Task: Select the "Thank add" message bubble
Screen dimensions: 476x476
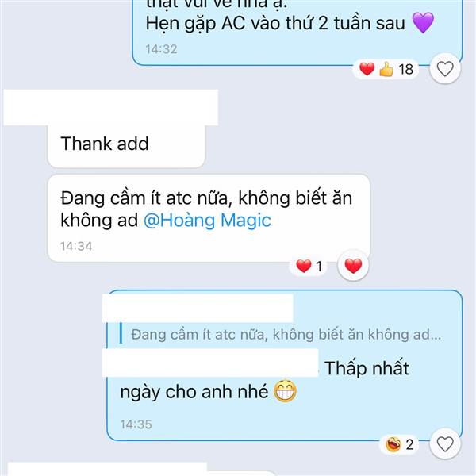Action: pos(126,146)
